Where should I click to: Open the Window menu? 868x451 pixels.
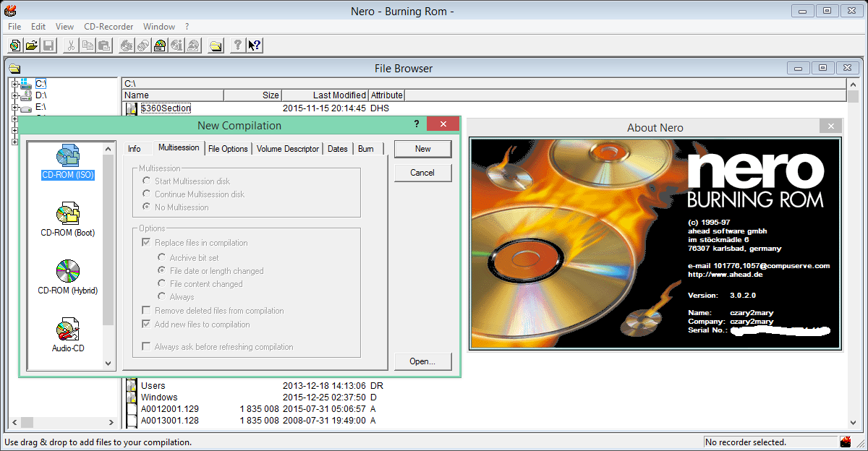(159, 27)
